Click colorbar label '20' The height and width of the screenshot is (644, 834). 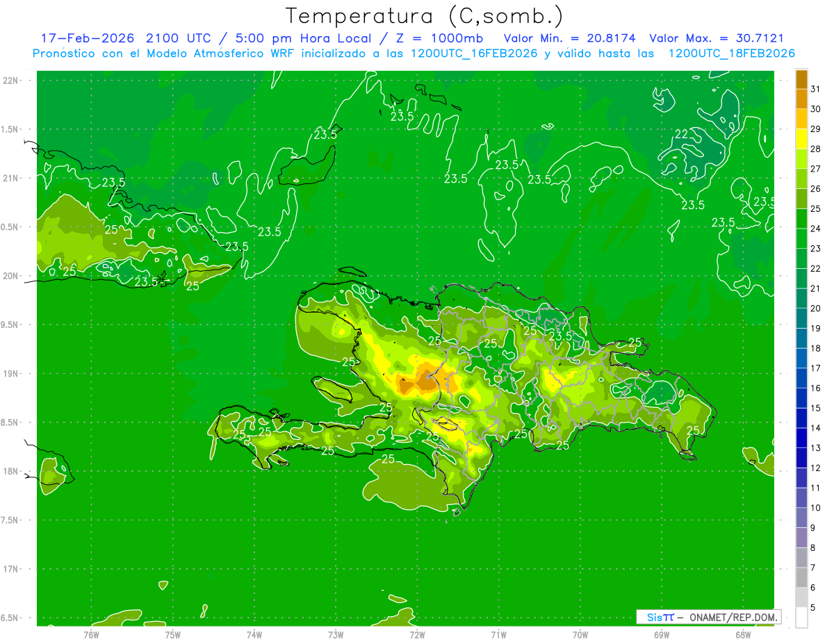815,308
